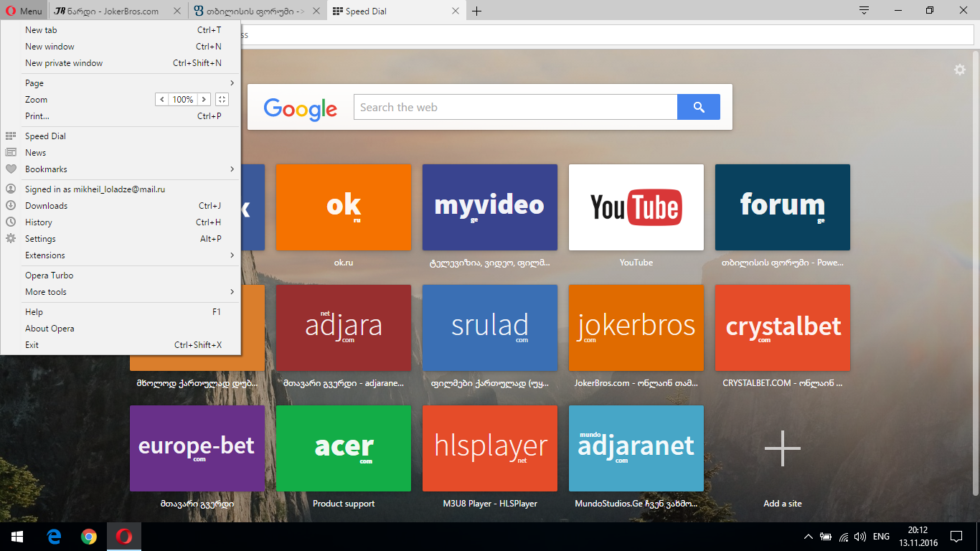
Task: Decrease zoom with the left arrow
Action: (162, 100)
